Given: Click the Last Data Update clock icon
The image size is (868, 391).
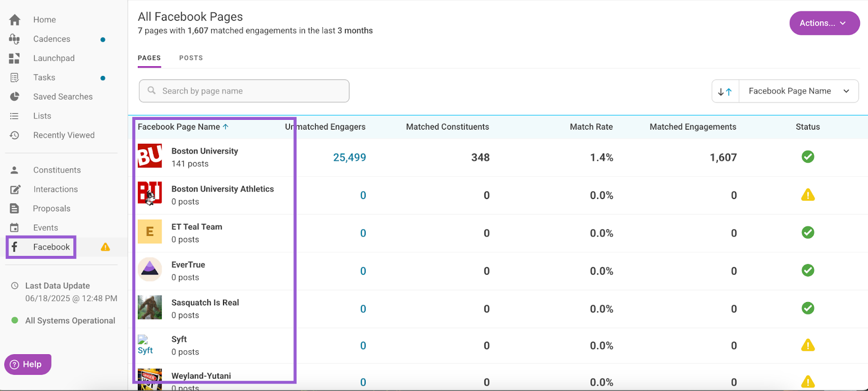Looking at the screenshot, I should [x=15, y=286].
